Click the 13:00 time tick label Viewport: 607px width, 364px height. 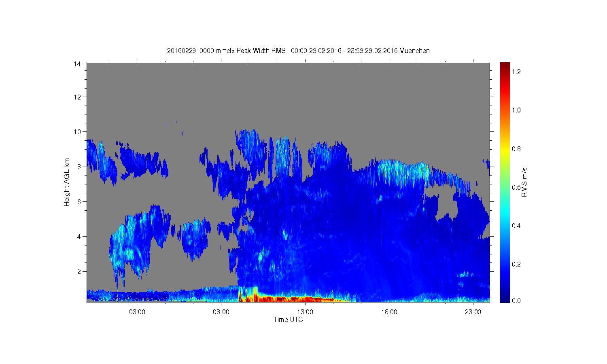pos(305,312)
